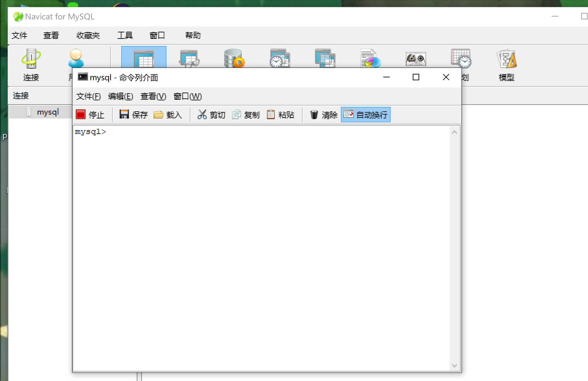Screen dimensions: 588x381
Task: Open 编辑(E) menu in console window
Action: [x=121, y=96]
